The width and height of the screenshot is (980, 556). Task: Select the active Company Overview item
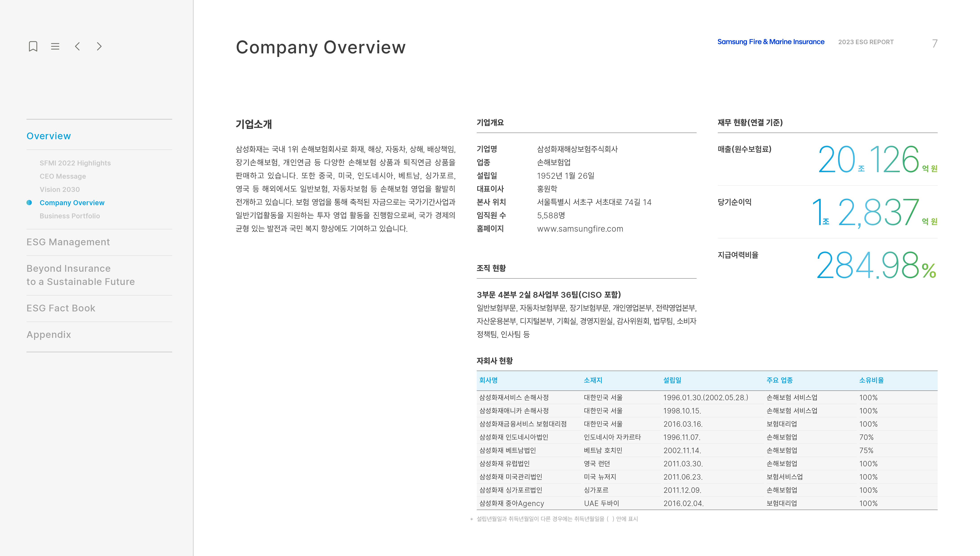pyautogui.click(x=72, y=203)
